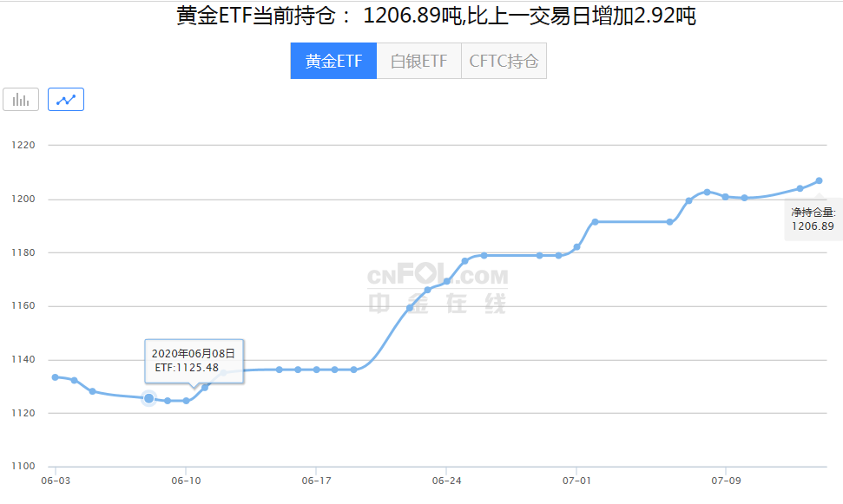Viewport: 843px width, 504px height.
Task: Click the 06-10 x-axis label
Action: (x=186, y=481)
